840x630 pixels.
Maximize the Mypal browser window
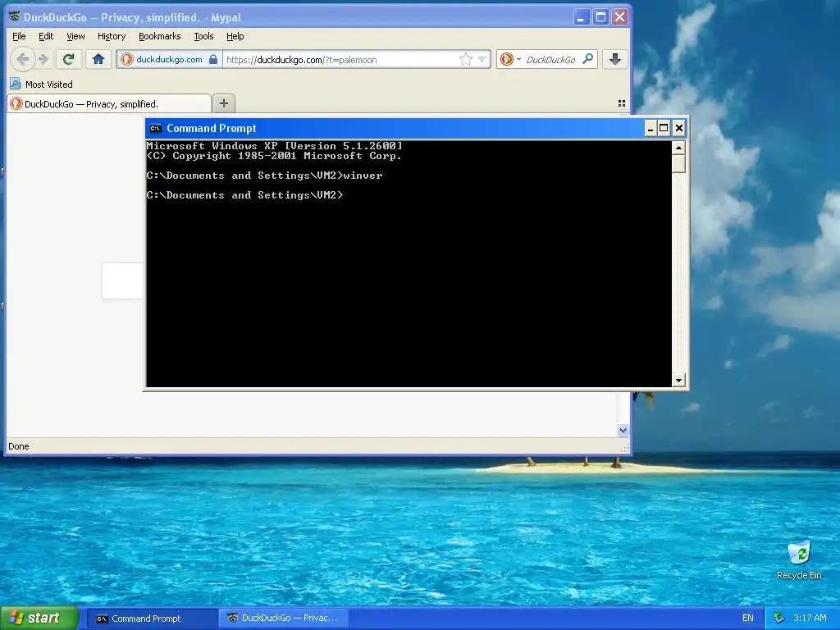pos(600,17)
